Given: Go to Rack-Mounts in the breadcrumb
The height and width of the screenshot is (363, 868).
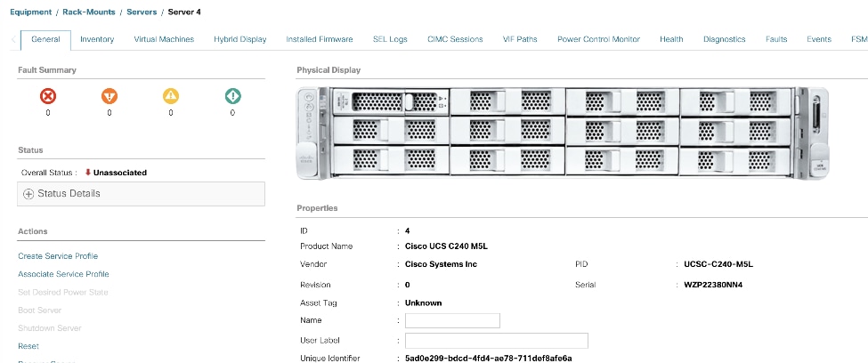Looking at the screenshot, I should tap(88, 12).
